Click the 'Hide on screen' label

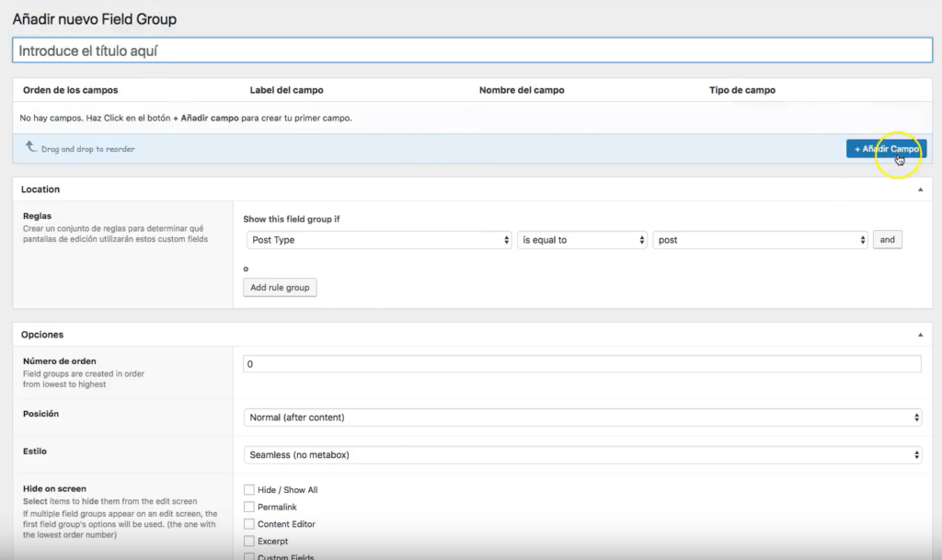coord(54,488)
